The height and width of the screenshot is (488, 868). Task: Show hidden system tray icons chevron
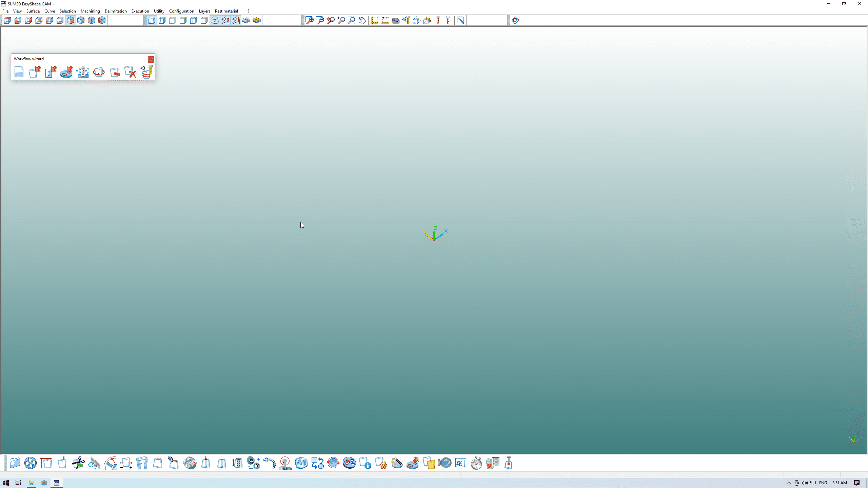pos(788,483)
